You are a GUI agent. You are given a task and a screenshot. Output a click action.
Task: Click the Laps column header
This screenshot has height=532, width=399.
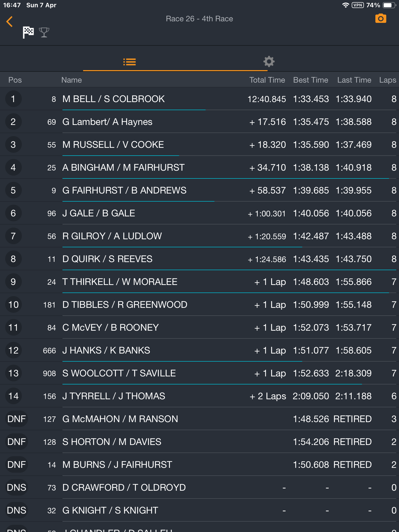pos(388,80)
